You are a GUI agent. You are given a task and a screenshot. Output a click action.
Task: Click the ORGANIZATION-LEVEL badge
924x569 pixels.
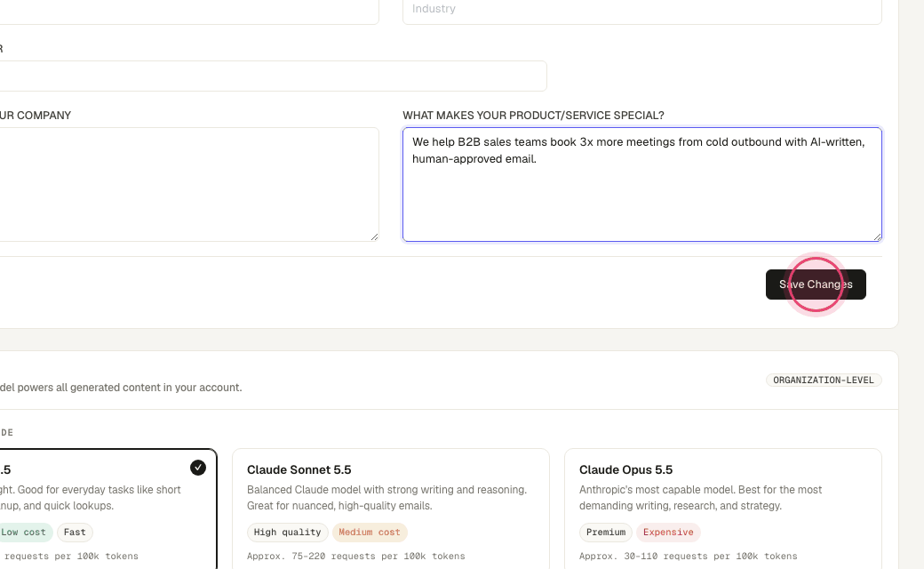(824, 381)
